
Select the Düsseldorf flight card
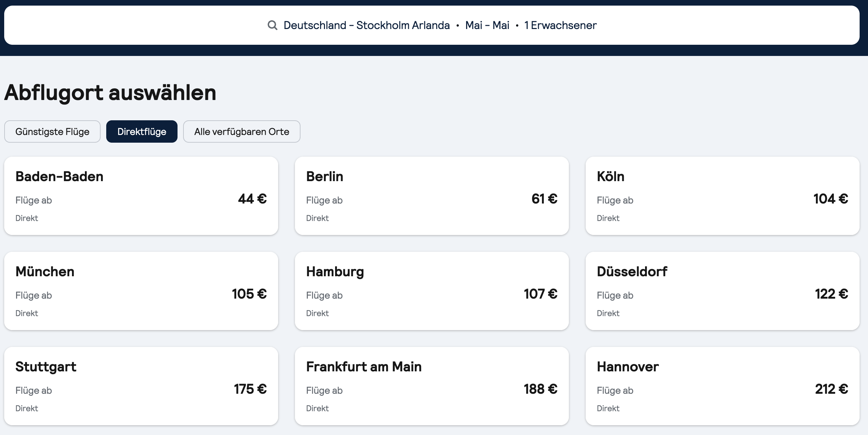[723, 291]
